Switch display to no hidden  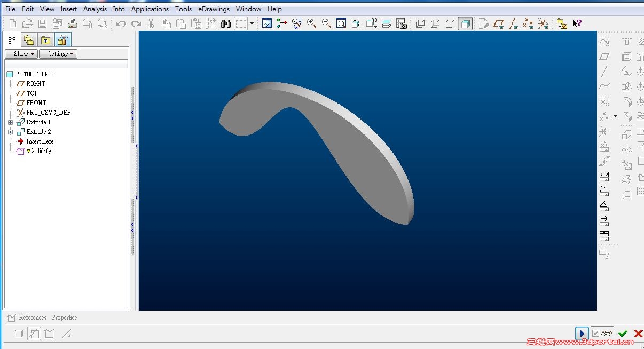point(450,23)
